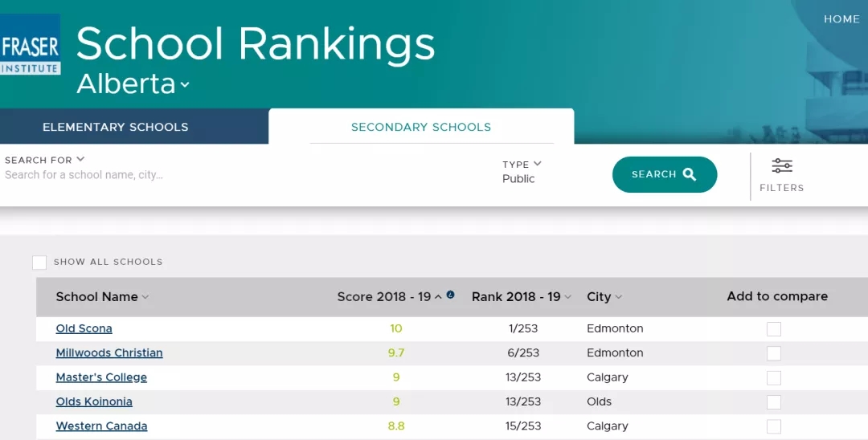The image size is (868, 440).
Task: Sort by School Name column
Action: pos(102,297)
